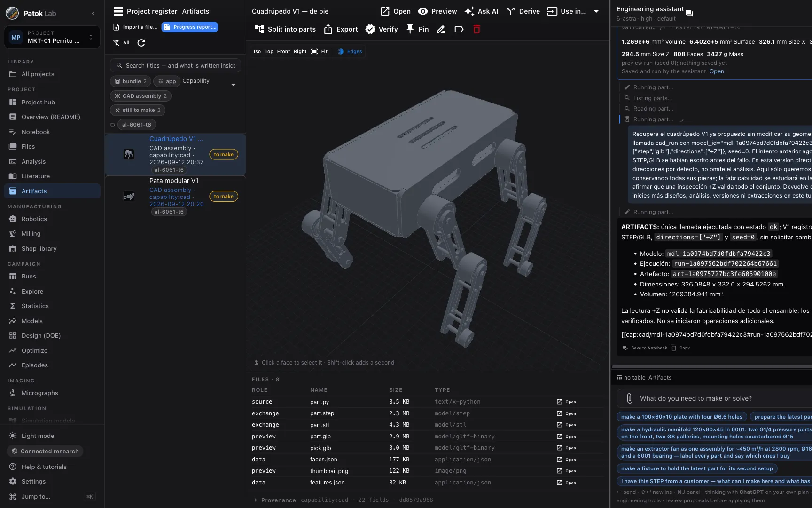Open the project switcher MKT-01 Perrito
Viewport: 812px width, 508px height.
[x=52, y=37]
